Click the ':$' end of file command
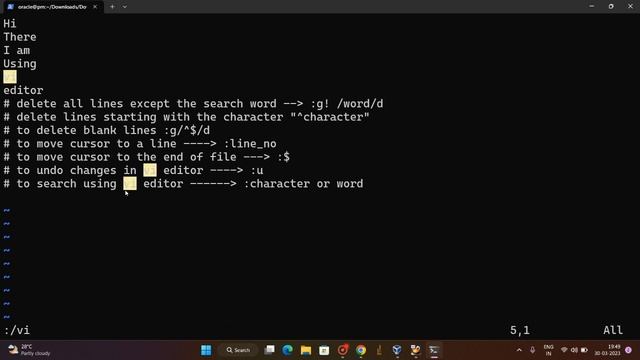The width and height of the screenshot is (640, 360). (x=283, y=157)
